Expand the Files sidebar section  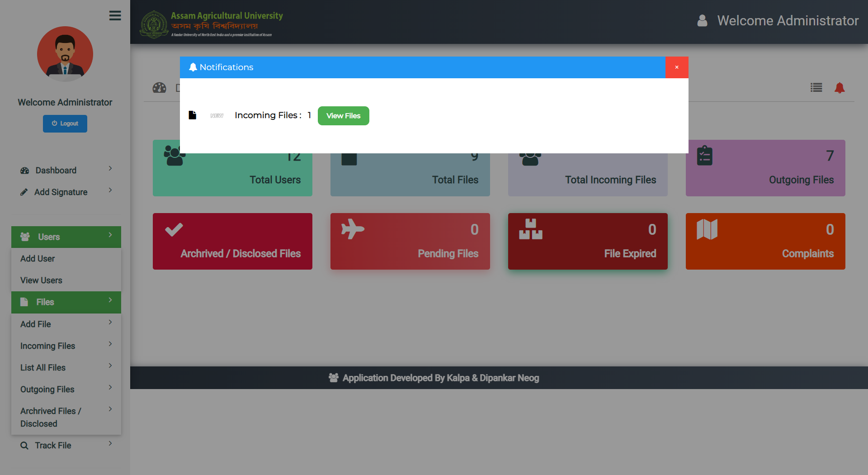coord(66,302)
